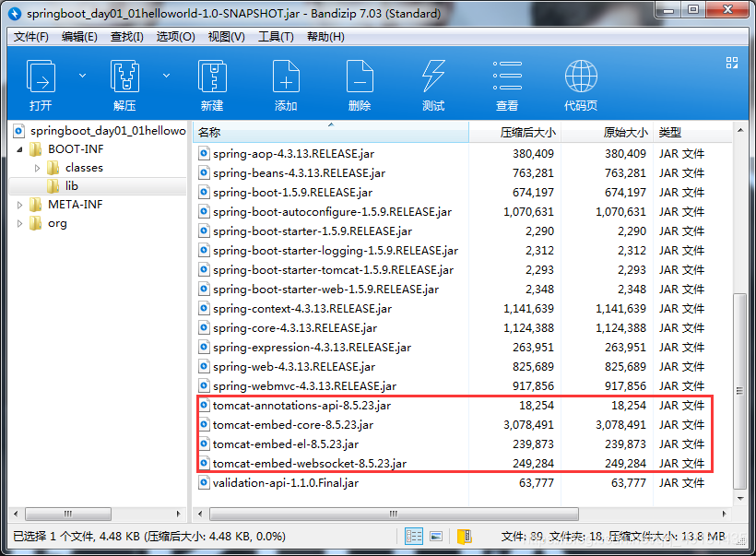Image resolution: width=756 pixels, height=556 pixels.
Task: Click the archive info icon in status bar
Action: tap(465, 537)
